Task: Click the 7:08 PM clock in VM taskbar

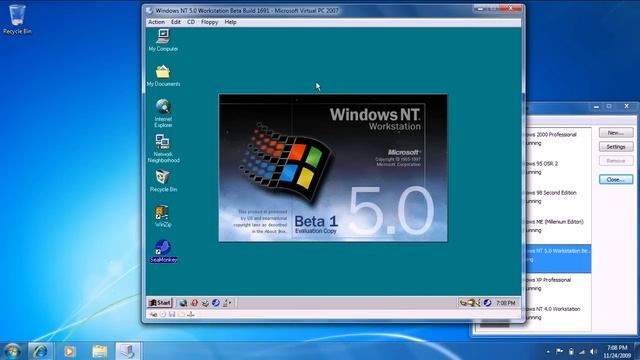Action: tap(506, 303)
